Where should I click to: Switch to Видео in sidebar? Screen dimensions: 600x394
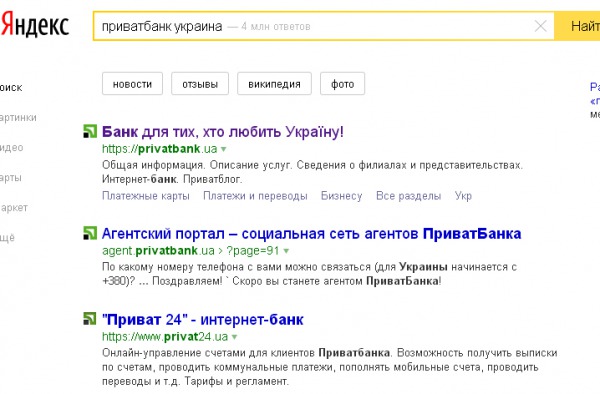[x=11, y=148]
